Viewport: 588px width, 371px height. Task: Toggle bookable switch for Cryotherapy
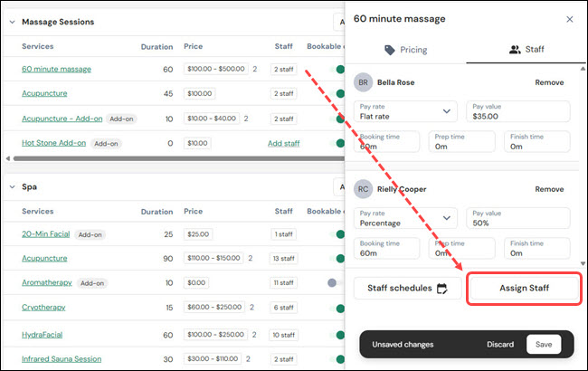(337, 309)
